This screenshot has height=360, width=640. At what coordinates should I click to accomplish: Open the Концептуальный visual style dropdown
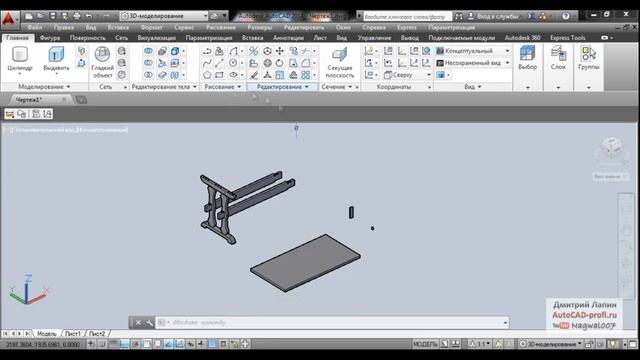473,51
